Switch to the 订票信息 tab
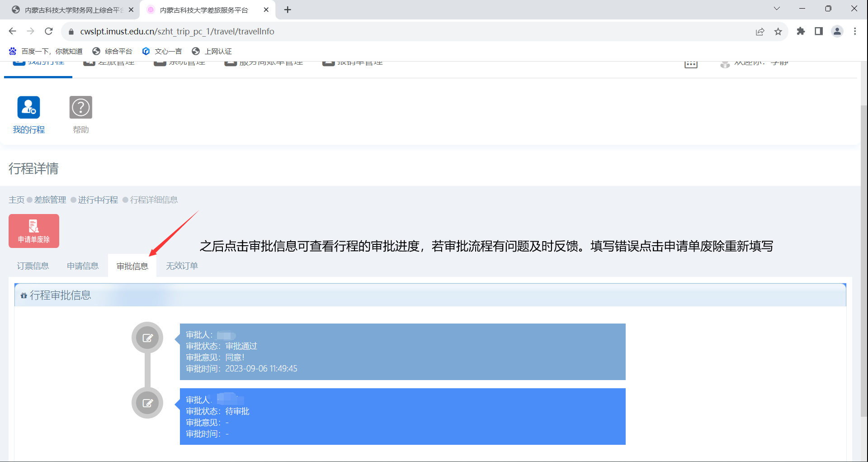This screenshot has width=868, height=462. (33, 266)
